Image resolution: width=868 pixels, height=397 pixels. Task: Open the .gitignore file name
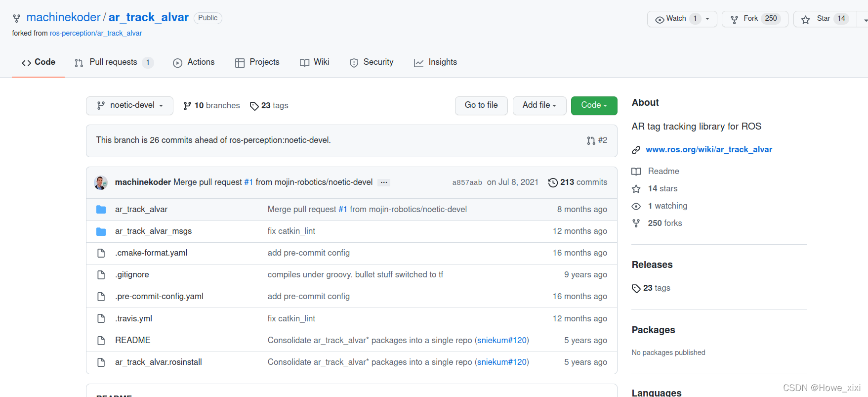click(132, 275)
